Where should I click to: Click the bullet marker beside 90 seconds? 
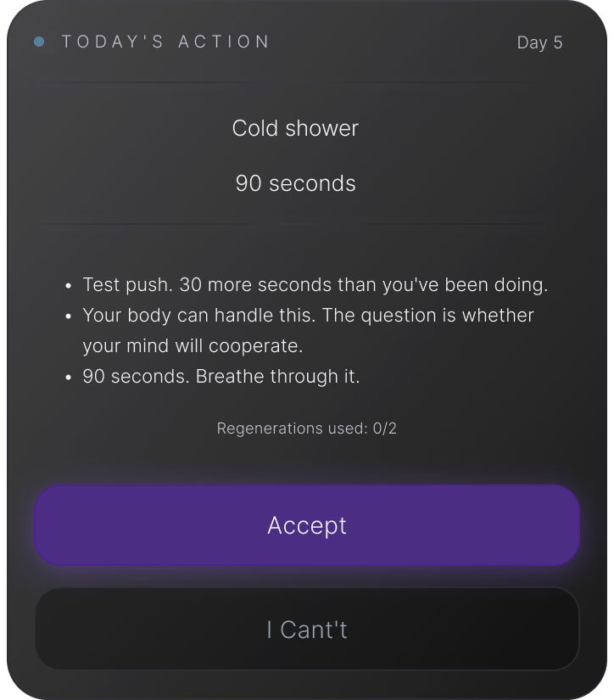click(68, 377)
